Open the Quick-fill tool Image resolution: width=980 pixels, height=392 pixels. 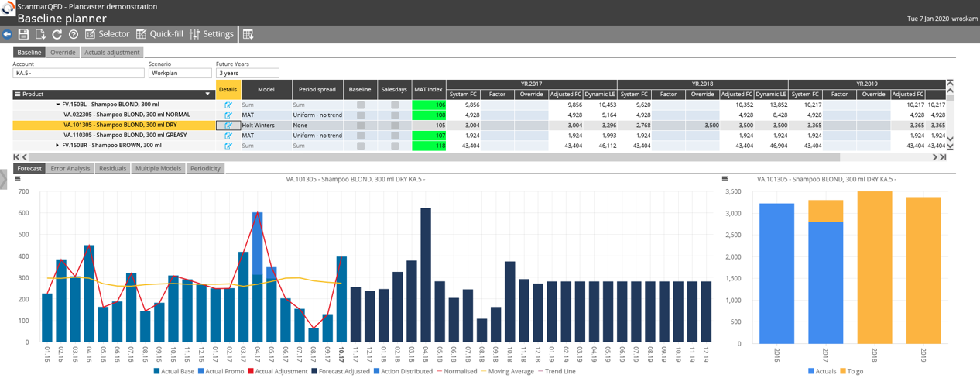point(159,34)
